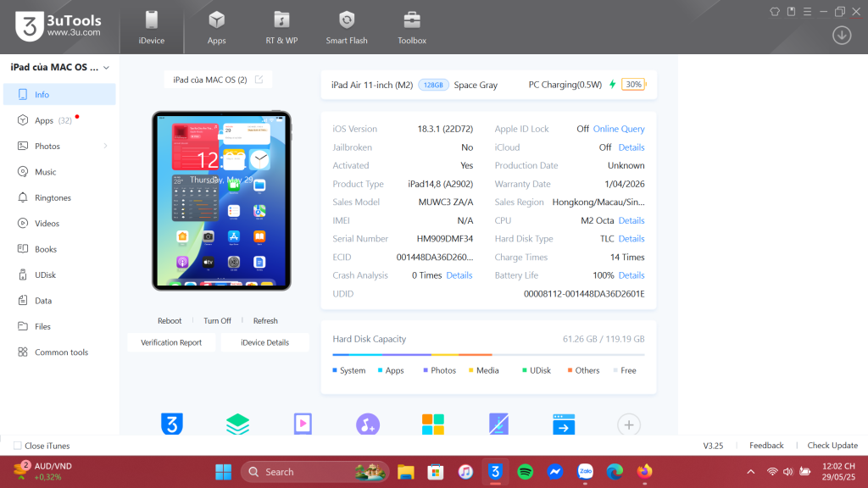The height and width of the screenshot is (488, 868).
Task: Click the colorful four-tiles shortcut icon
Action: (x=433, y=424)
